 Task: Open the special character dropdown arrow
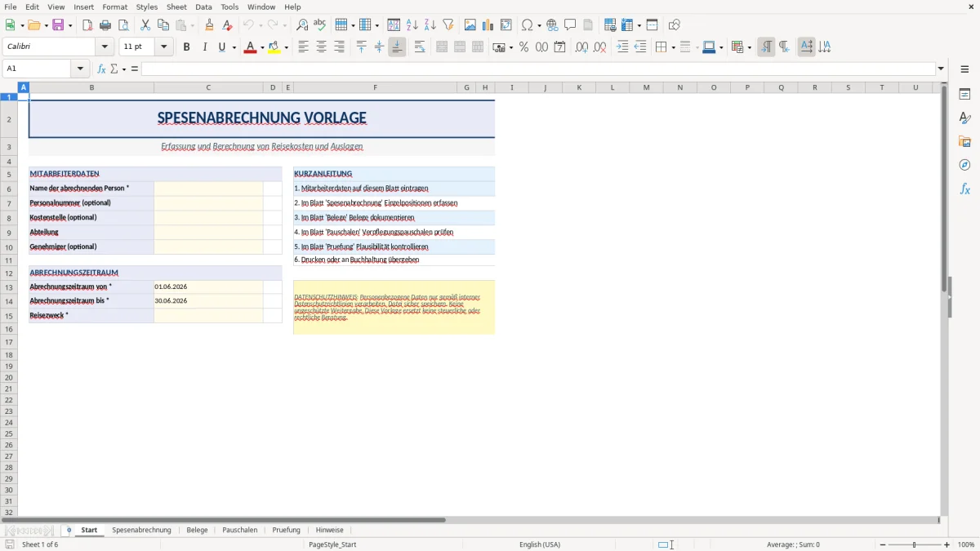[539, 25]
